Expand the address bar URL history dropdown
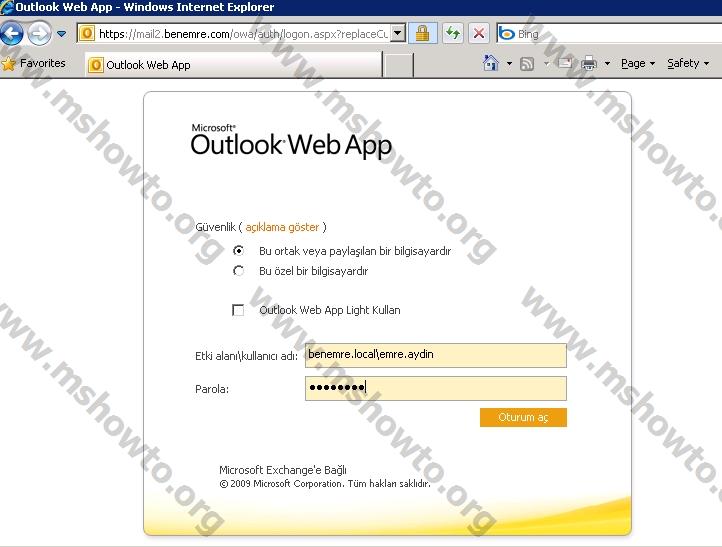This screenshot has height=547, width=722. pos(398,34)
